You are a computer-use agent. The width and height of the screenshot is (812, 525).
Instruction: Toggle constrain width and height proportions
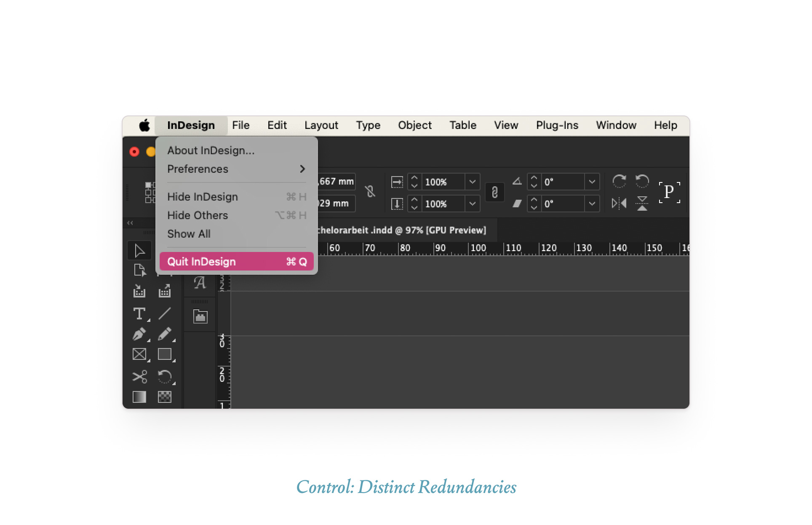[x=370, y=192]
